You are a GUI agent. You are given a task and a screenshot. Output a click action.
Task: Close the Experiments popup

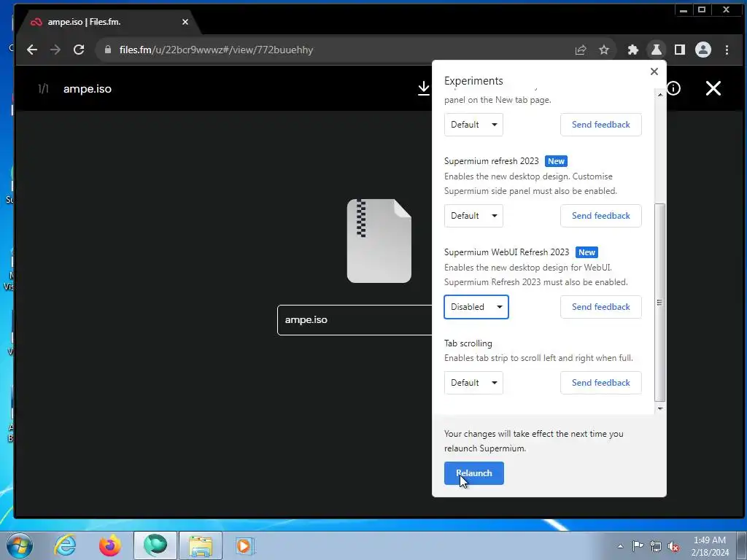[x=654, y=71]
